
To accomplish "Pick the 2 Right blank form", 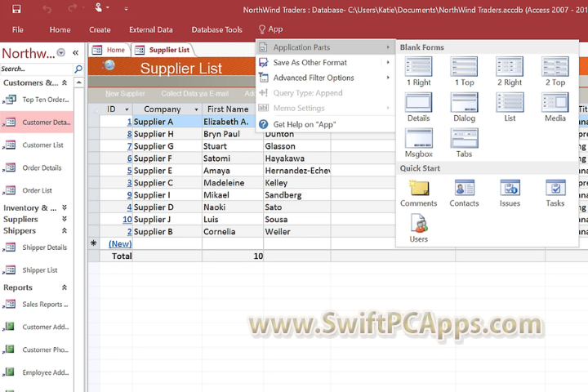I will (x=510, y=72).
